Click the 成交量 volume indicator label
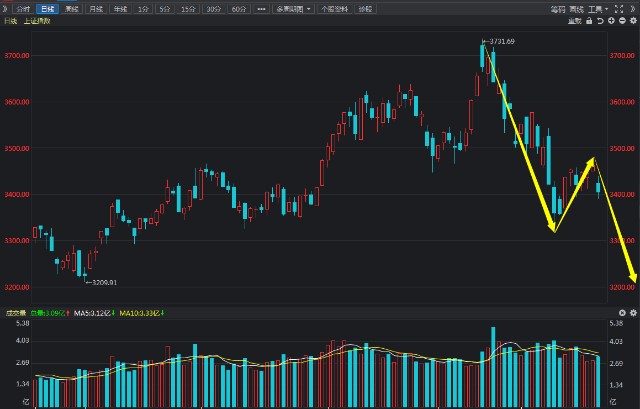 pos(16,313)
